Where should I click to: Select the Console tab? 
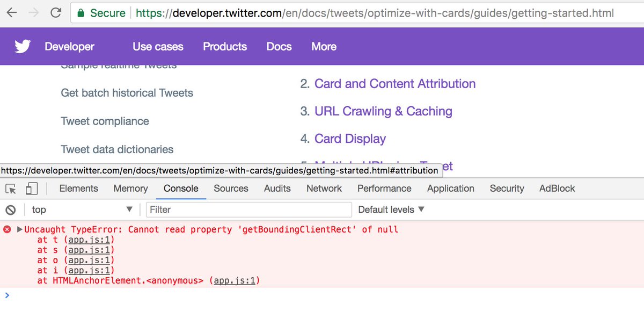tap(181, 189)
